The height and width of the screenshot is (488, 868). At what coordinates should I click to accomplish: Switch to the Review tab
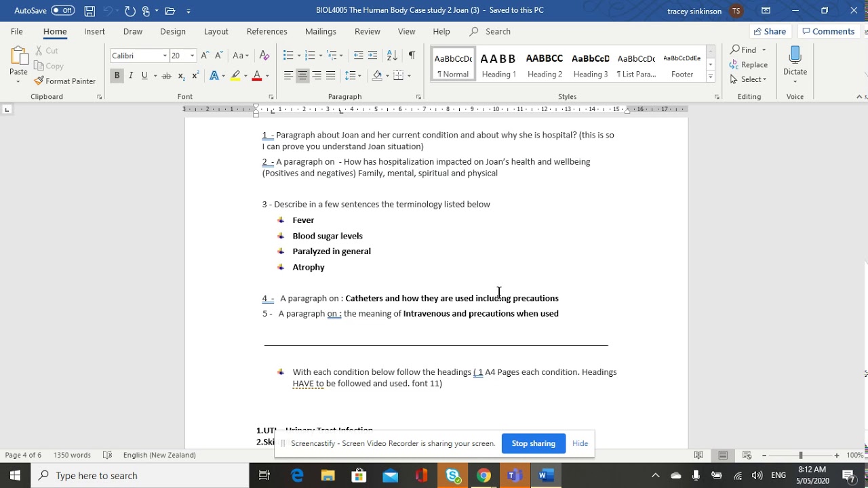(x=367, y=31)
